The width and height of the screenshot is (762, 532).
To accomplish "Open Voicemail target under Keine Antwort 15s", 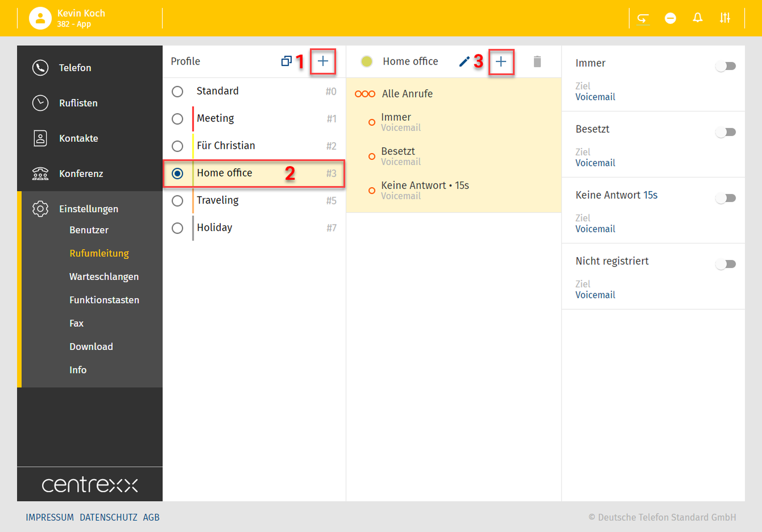I will 595,229.
